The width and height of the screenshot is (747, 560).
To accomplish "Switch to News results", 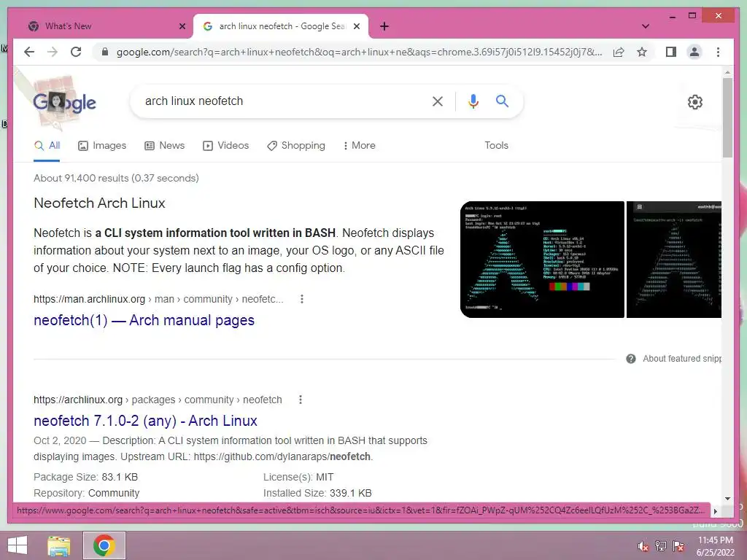I will click(164, 145).
